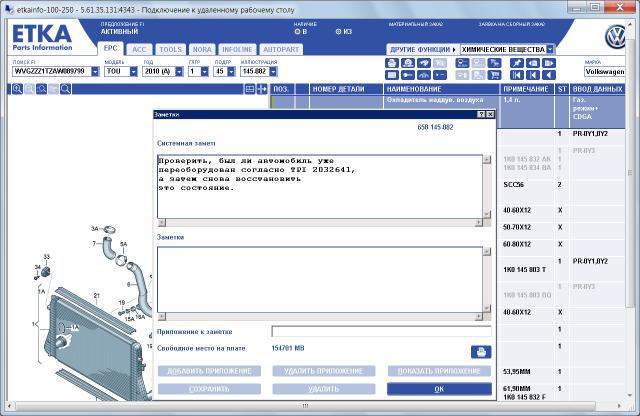640x416 pixels.
Task: Click the arch-shaped icon next to the key icon
Action: (x=424, y=75)
